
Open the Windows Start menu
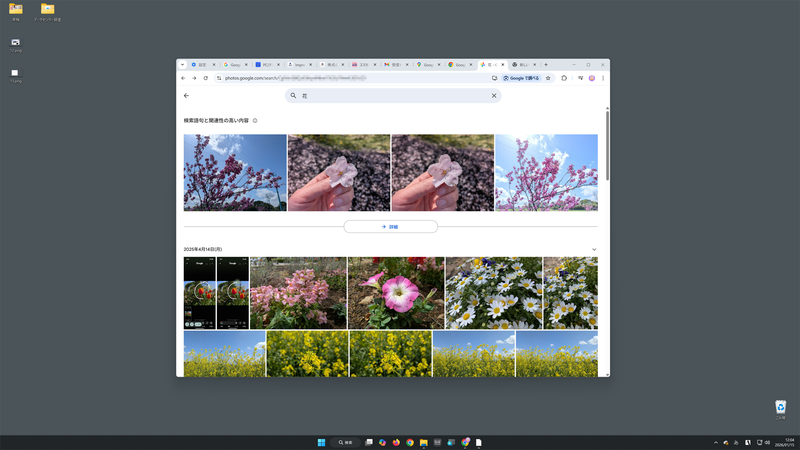321,442
